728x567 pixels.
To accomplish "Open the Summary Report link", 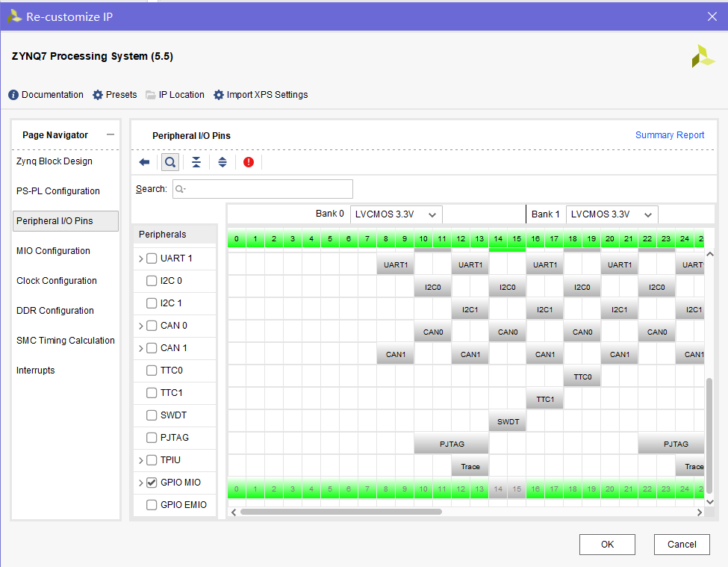I will [x=670, y=134].
